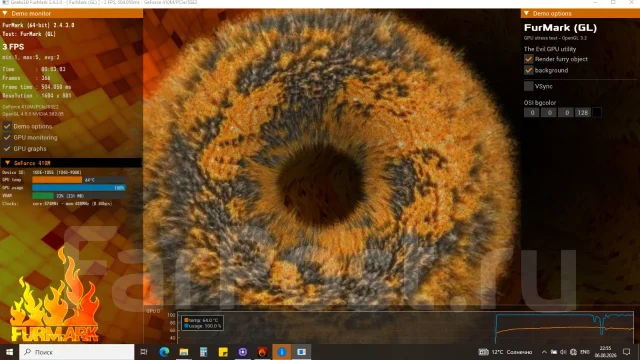
Task: Click the GPU temp orange bar
Action: coord(57,180)
